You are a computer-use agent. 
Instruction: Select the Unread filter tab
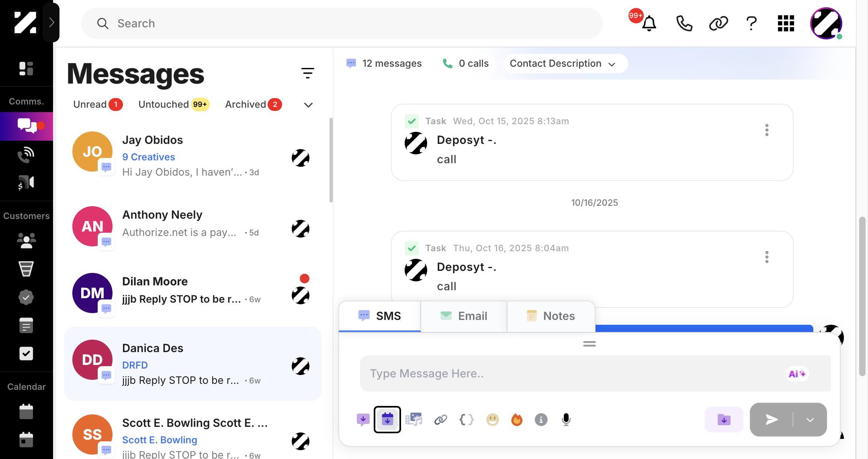click(98, 105)
